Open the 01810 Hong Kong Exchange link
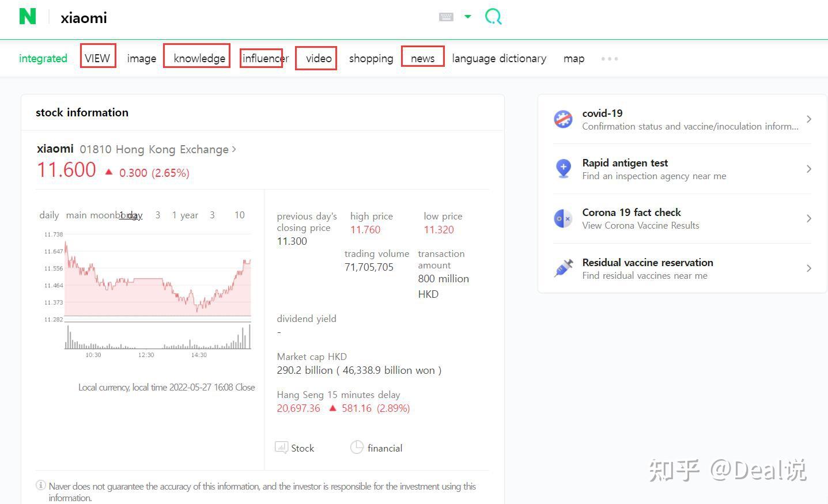 point(158,149)
